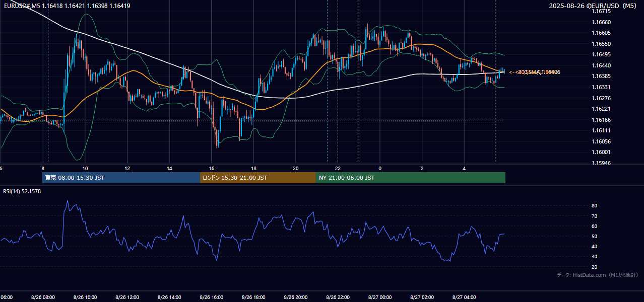Select the 8/26 18:00 date label
Image resolution: width=644 pixels, height=302 pixels.
(x=253, y=297)
